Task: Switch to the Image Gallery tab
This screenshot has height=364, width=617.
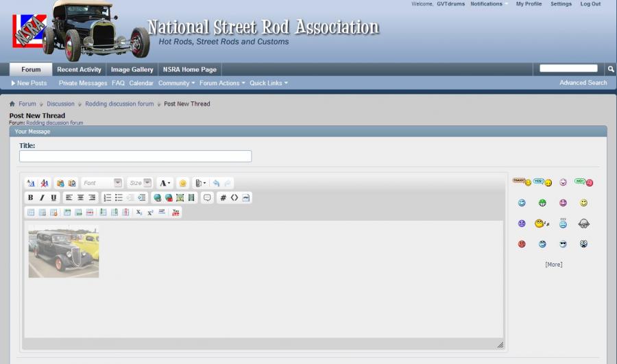Action: click(132, 69)
